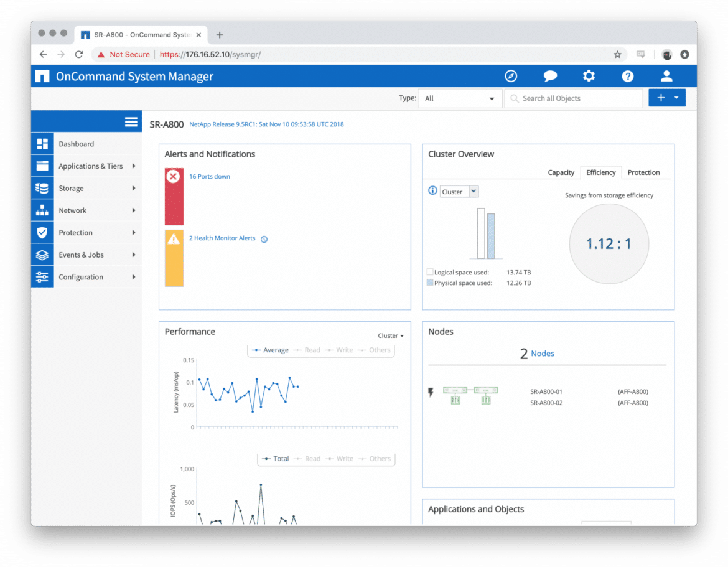Toggle the Others IOPS series legend

(x=375, y=459)
